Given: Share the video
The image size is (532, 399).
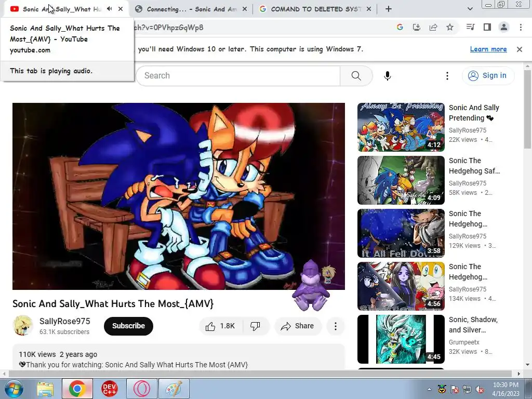Looking at the screenshot, I should point(298,326).
